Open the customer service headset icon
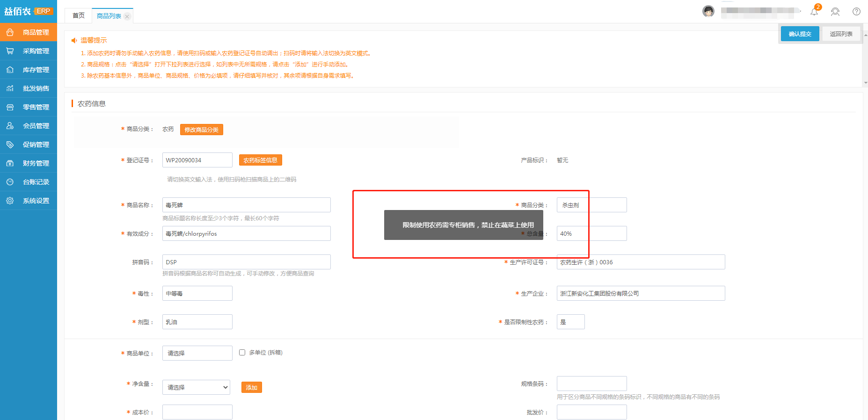The image size is (868, 420). (835, 12)
